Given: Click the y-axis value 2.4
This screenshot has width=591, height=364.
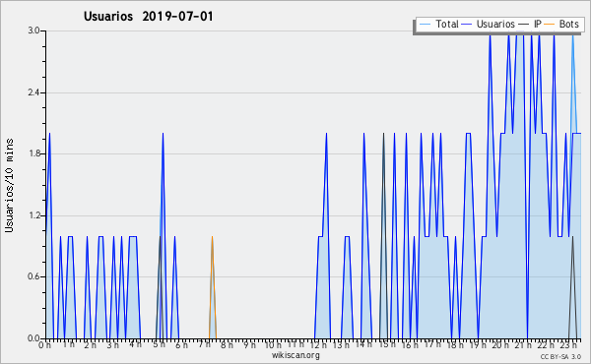Looking at the screenshot, I should (x=33, y=92).
